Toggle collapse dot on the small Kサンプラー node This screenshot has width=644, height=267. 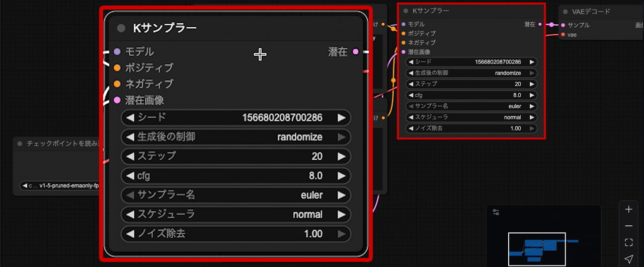(x=406, y=11)
